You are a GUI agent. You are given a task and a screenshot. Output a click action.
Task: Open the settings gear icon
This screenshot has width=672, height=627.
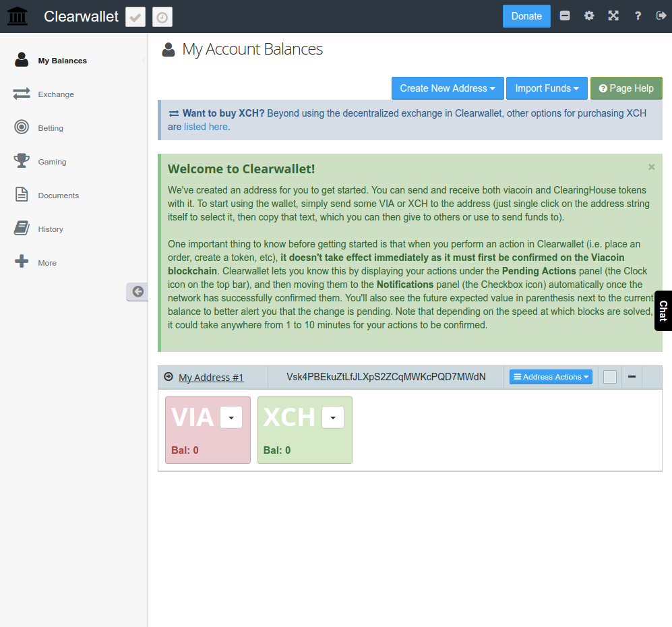pos(589,16)
